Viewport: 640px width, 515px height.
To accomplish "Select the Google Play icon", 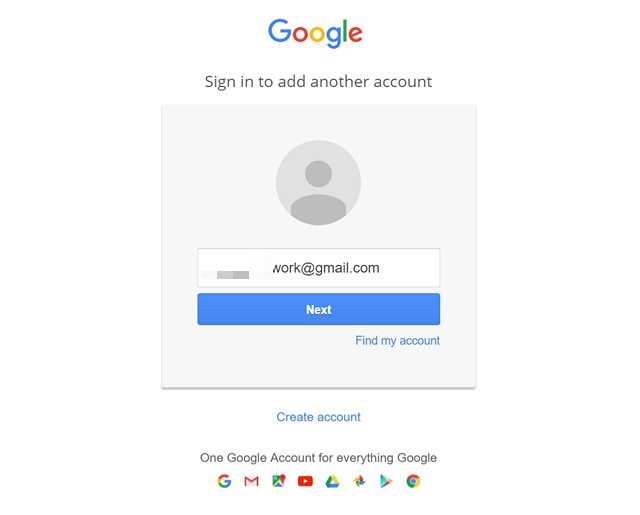I will point(386,482).
